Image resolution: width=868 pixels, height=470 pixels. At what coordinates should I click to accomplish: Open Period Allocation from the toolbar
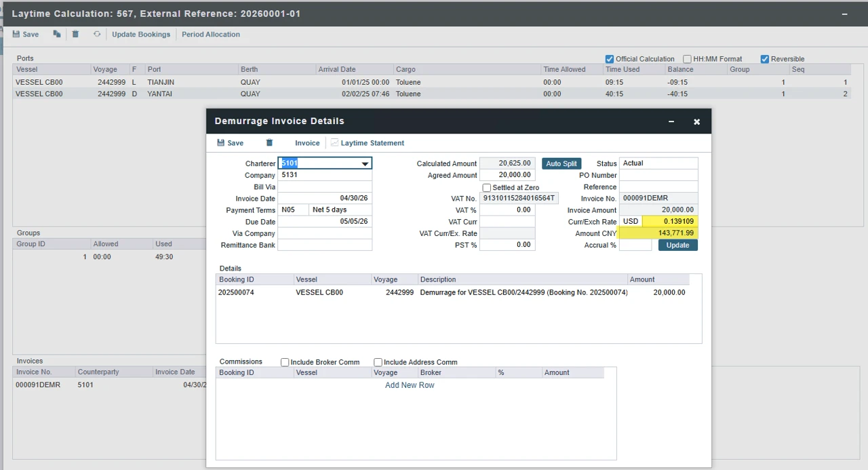[x=211, y=35]
